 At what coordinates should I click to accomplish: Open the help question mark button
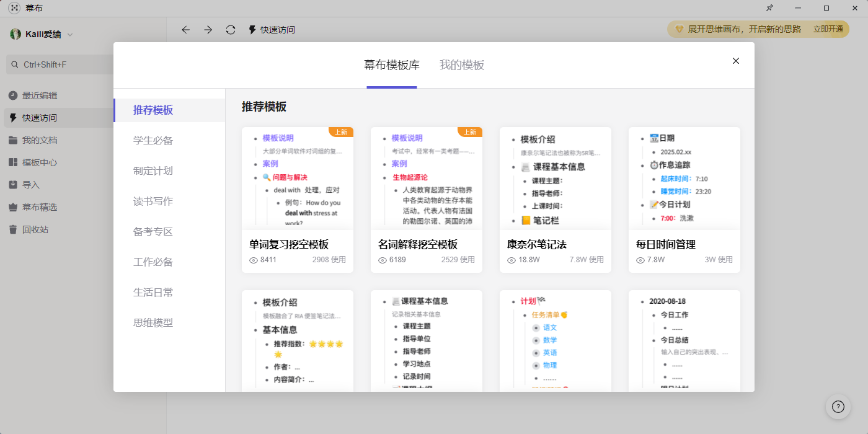[x=838, y=407]
